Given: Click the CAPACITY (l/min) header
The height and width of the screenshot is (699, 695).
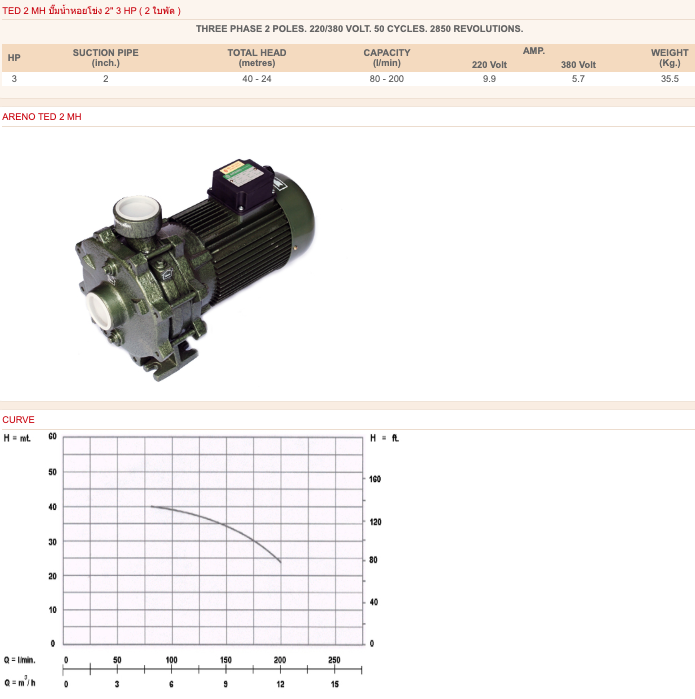Looking at the screenshot, I should [x=387, y=58].
